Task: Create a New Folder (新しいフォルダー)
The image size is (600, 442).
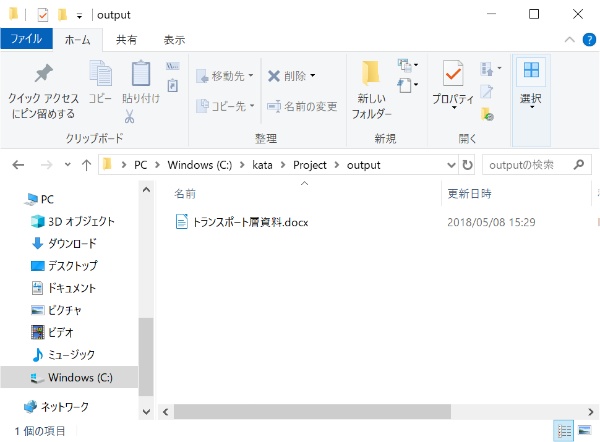Action: click(371, 90)
